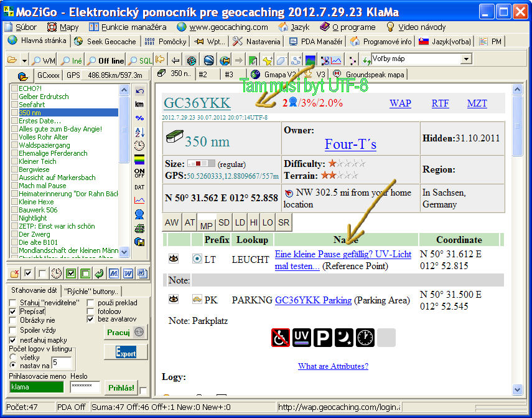
Task: Switch to the Seek Geocache tab
Action: coord(105,42)
